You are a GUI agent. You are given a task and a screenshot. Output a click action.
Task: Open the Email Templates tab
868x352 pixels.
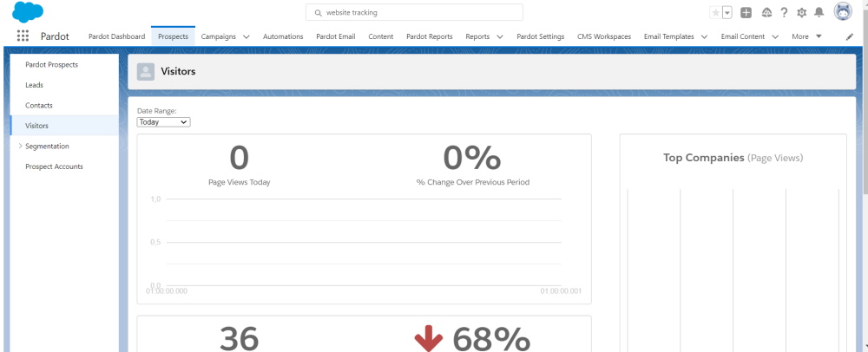[668, 36]
